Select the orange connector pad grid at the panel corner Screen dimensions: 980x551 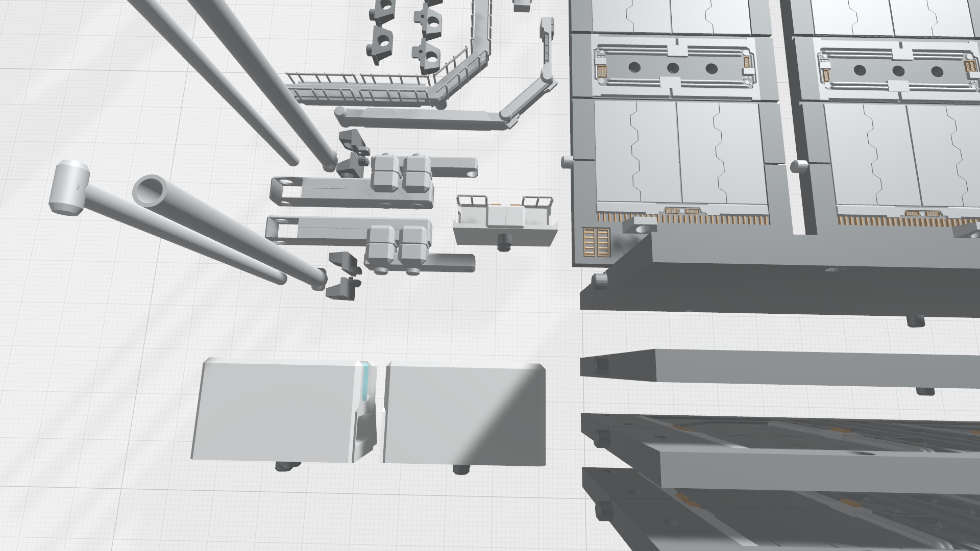click(x=596, y=242)
